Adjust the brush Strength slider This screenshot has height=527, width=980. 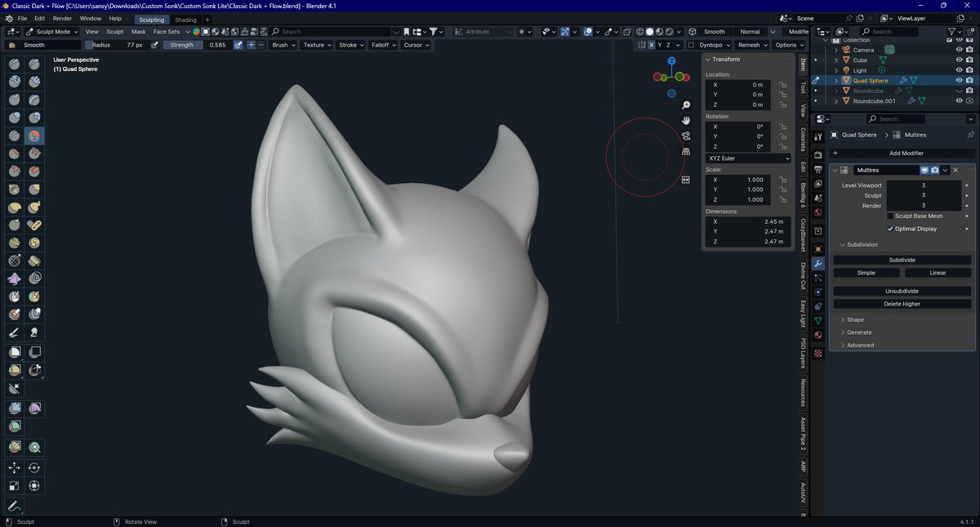(x=197, y=45)
